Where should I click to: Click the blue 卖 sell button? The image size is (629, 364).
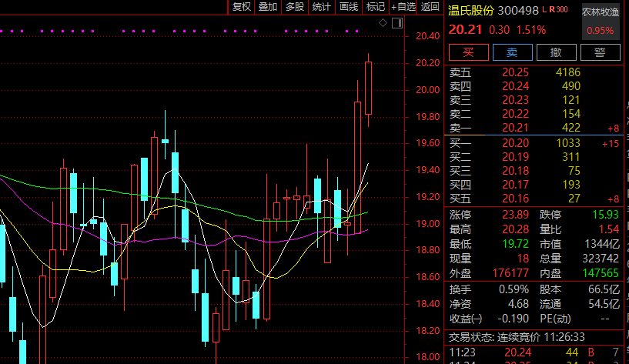pos(512,52)
